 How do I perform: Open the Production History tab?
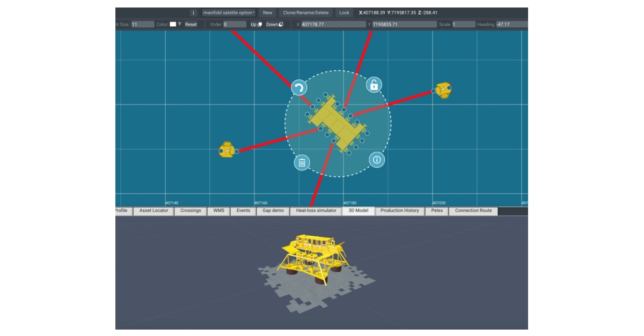click(x=399, y=211)
